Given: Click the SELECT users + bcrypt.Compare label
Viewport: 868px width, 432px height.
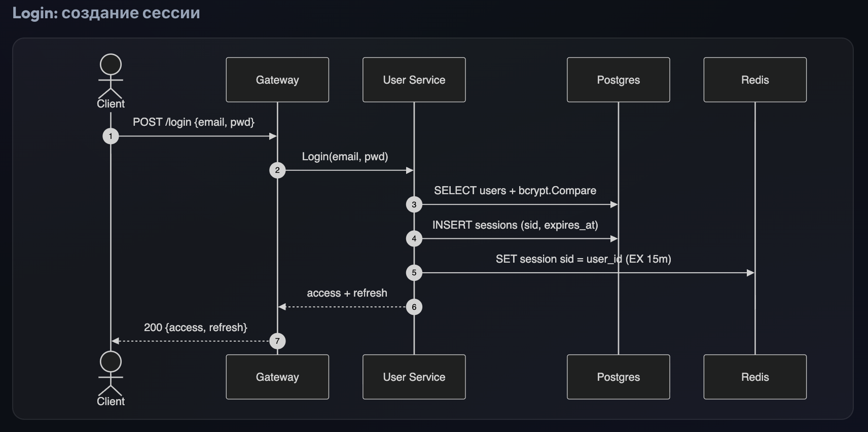Looking at the screenshot, I should pos(515,191).
